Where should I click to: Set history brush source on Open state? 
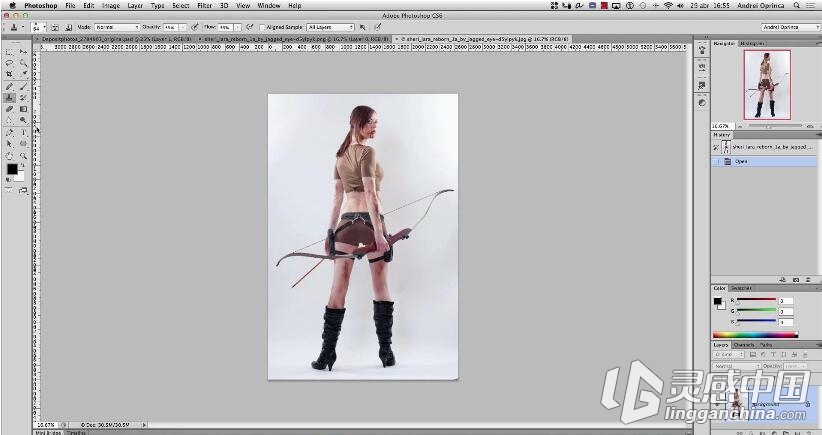716,161
